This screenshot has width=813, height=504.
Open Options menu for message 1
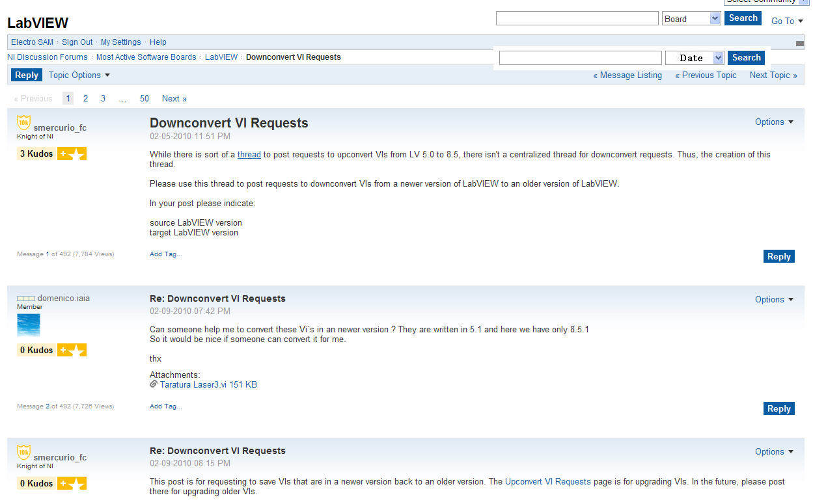pos(775,122)
